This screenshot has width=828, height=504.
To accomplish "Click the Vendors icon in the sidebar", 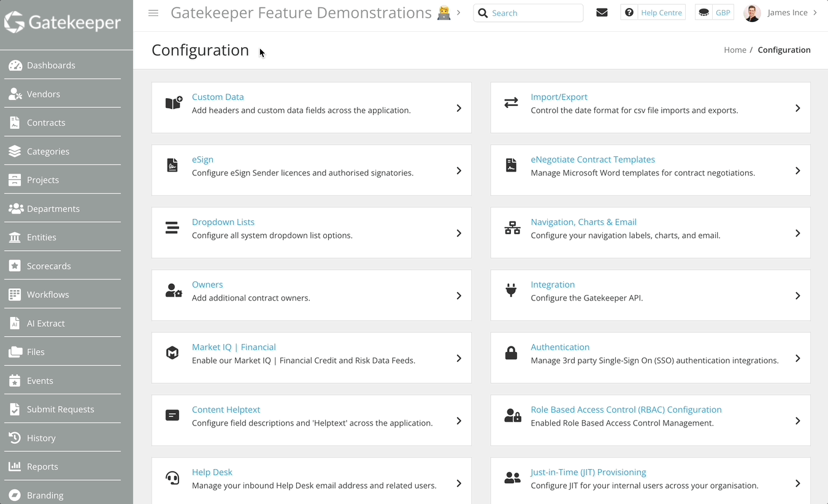I will pyautogui.click(x=15, y=94).
